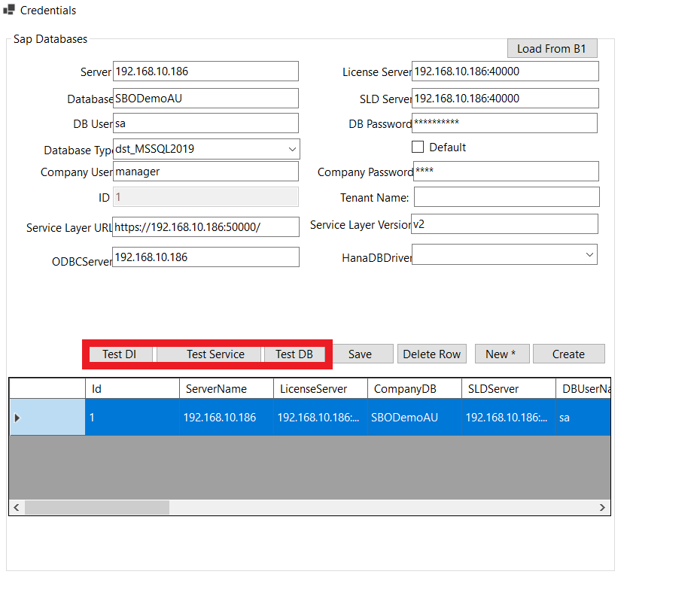Expand the HanaDBDriver combo box

tap(589, 254)
